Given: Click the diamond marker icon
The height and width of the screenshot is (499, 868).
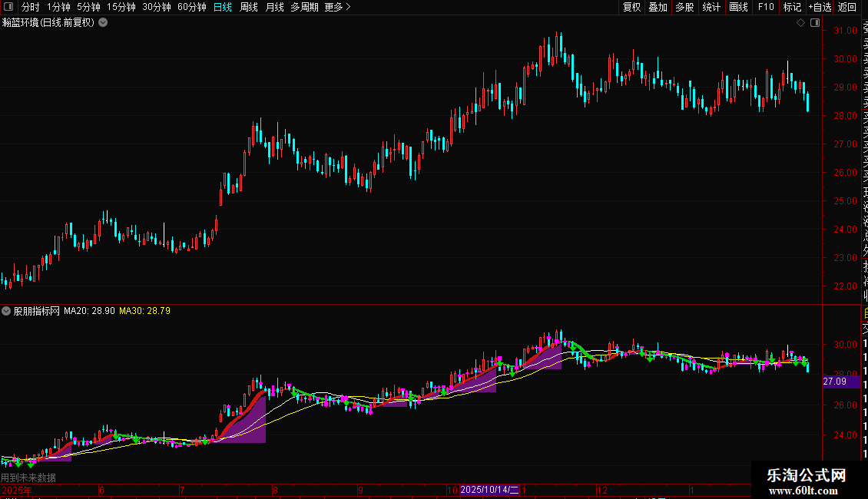Looking at the screenshot, I should point(800,23).
